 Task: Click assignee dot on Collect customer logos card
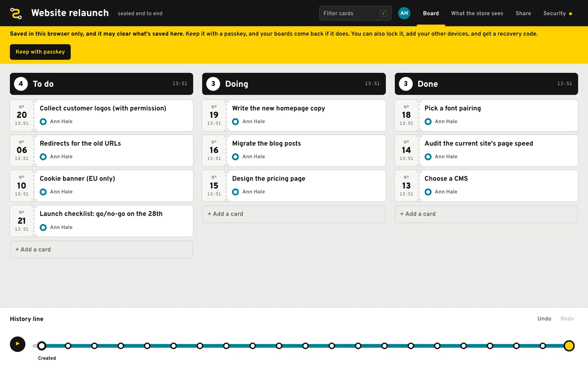[43, 121]
